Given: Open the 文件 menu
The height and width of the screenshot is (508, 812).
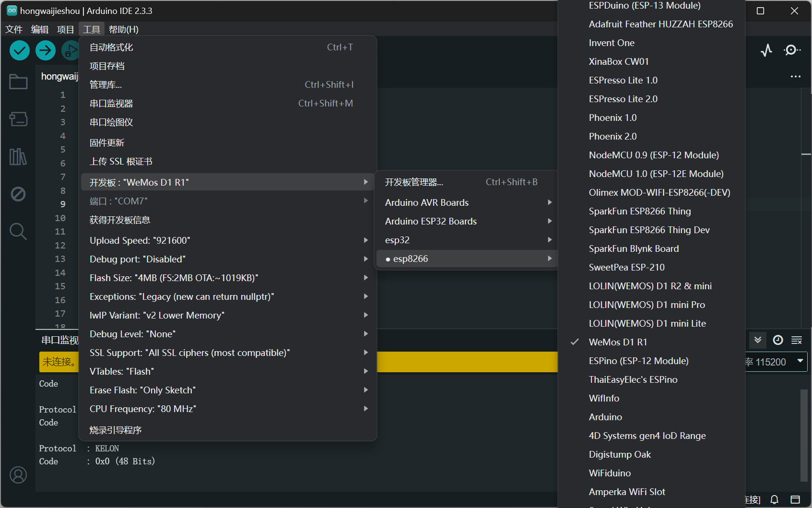Looking at the screenshot, I should tap(14, 29).
